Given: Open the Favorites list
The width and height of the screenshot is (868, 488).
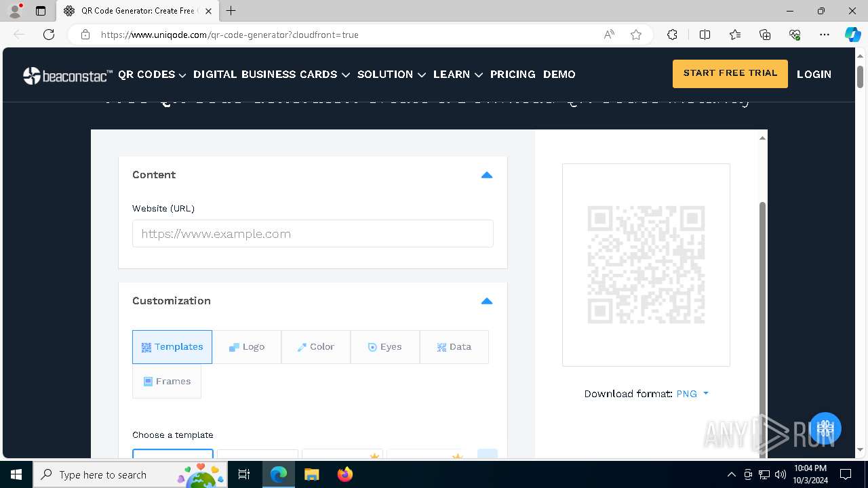Looking at the screenshot, I should click(x=735, y=35).
